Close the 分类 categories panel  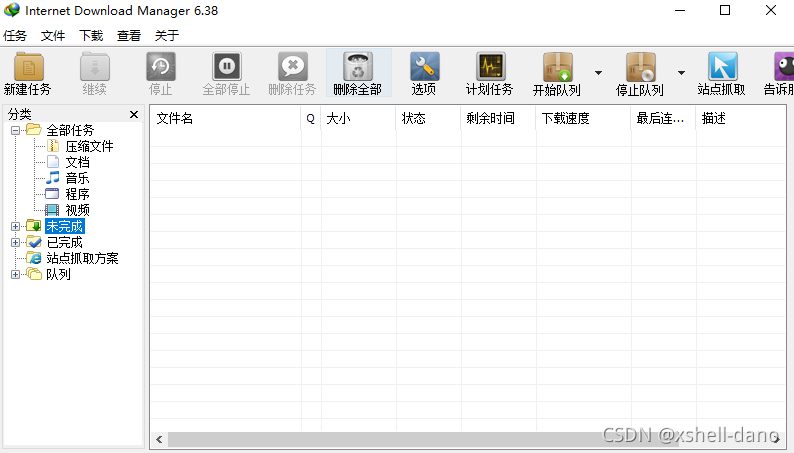pyautogui.click(x=134, y=114)
